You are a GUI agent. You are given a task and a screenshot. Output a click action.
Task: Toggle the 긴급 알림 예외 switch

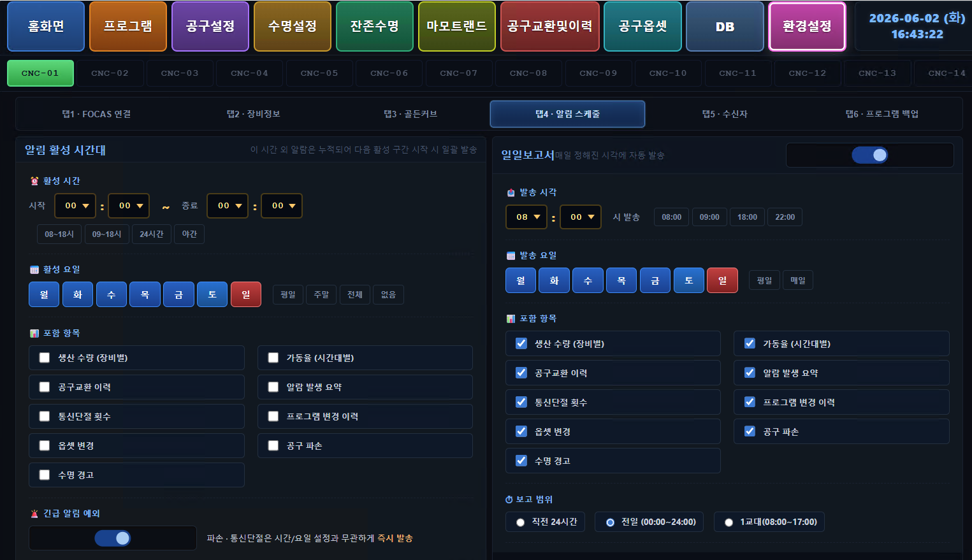[113, 538]
